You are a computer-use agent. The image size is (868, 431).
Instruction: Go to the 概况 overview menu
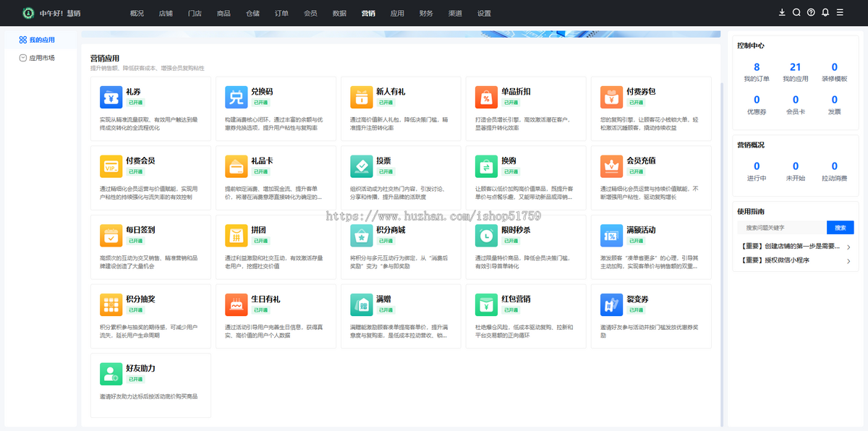(x=137, y=13)
